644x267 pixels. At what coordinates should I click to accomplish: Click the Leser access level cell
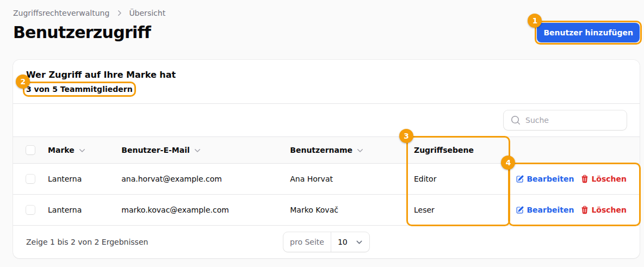pos(424,210)
